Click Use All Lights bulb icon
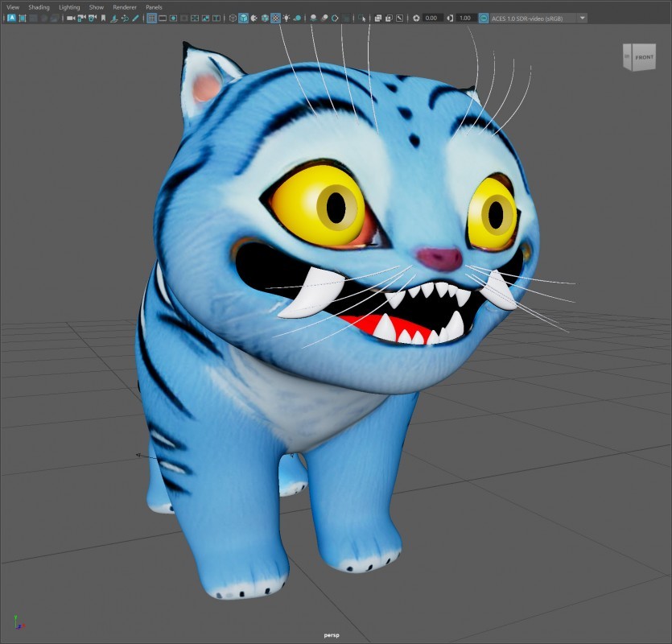Screen dimensions: 672x644 (x=287, y=18)
